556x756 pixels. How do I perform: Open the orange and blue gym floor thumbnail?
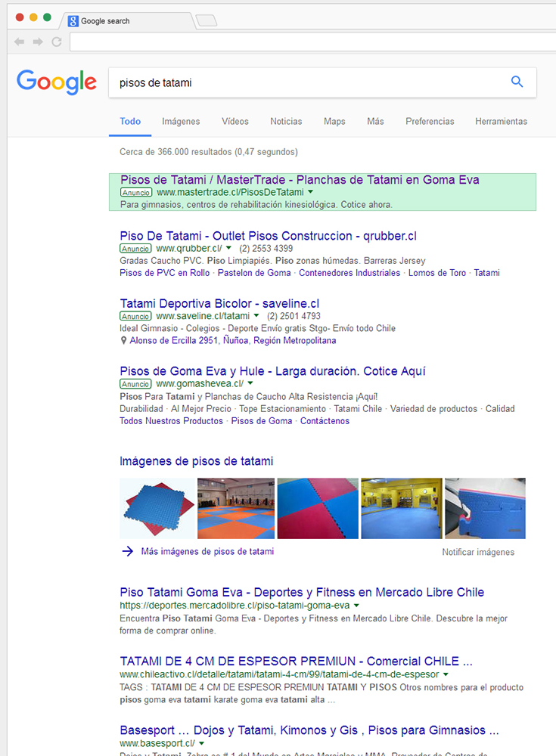pyautogui.click(x=236, y=508)
